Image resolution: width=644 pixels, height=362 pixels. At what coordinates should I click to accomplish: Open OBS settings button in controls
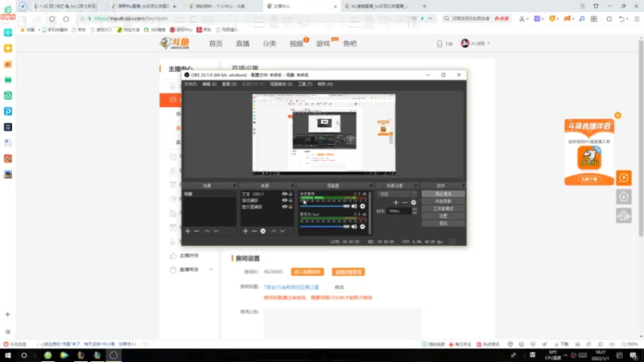(444, 216)
